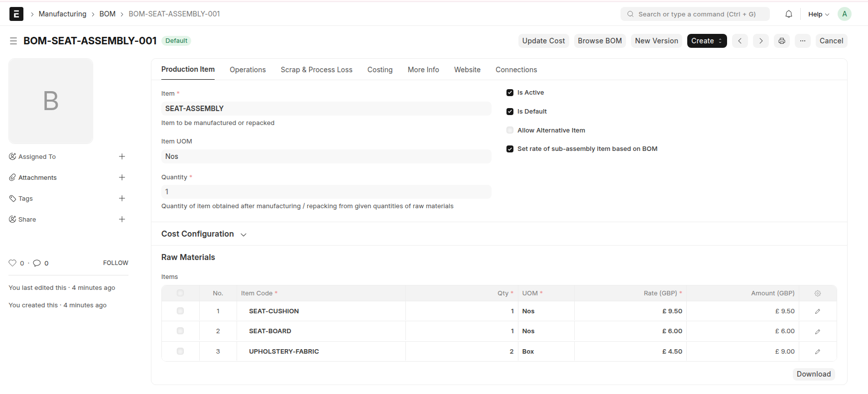Enable Allow Alternative Item checkbox
The width and height of the screenshot is (868, 394).
[510, 131]
